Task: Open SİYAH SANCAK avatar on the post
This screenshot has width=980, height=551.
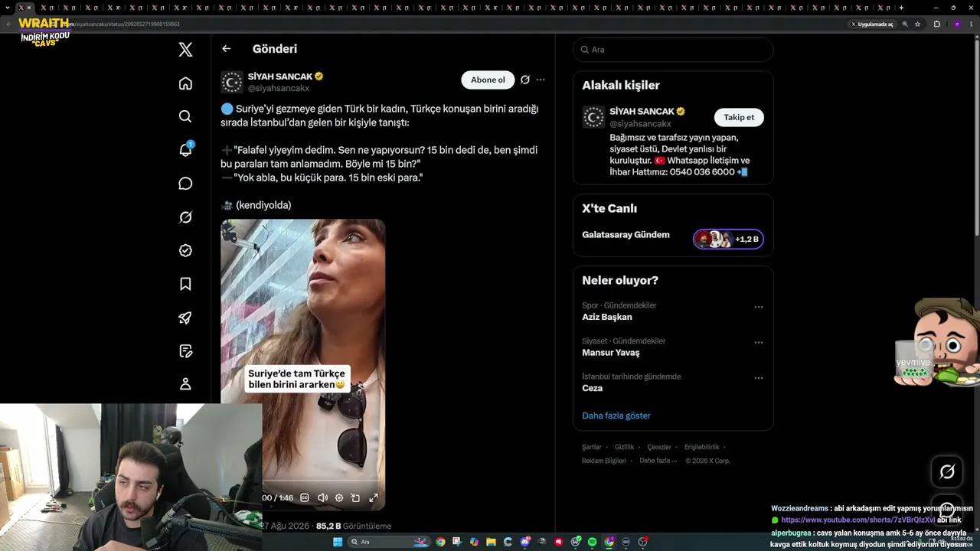Action: (232, 82)
